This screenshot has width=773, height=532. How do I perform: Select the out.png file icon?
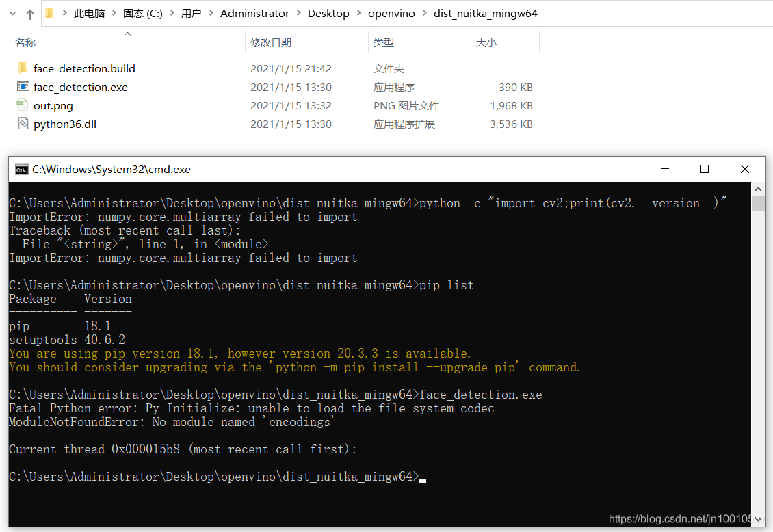[23, 105]
